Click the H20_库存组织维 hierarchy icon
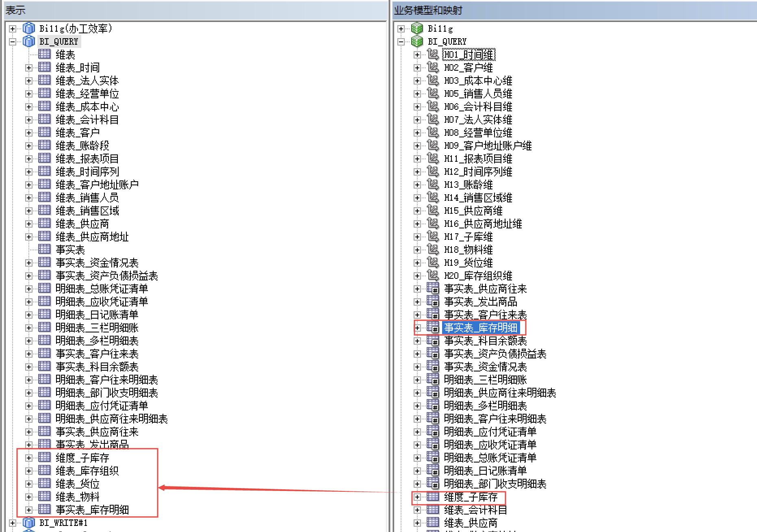The image size is (757, 532). coord(433,276)
